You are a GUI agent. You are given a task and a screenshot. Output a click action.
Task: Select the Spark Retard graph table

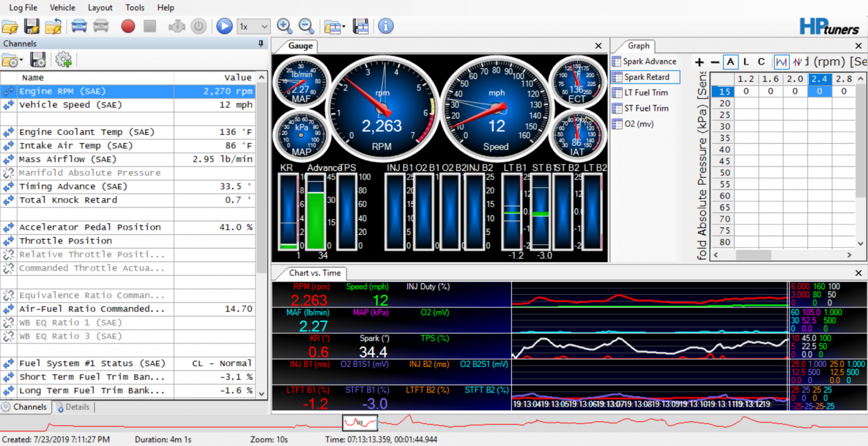pos(646,77)
